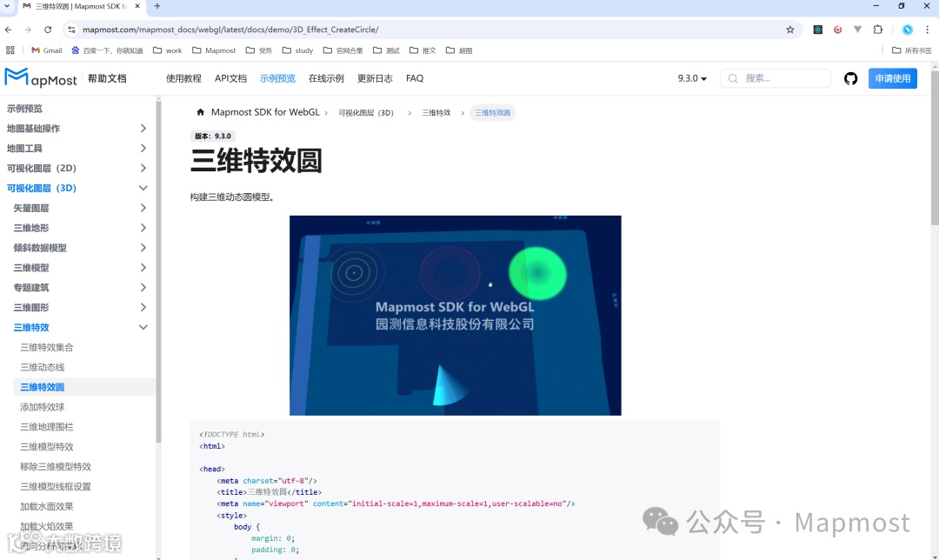Expand the 矢量图层 section
Image resolution: width=939 pixels, height=560 pixels.
143,208
